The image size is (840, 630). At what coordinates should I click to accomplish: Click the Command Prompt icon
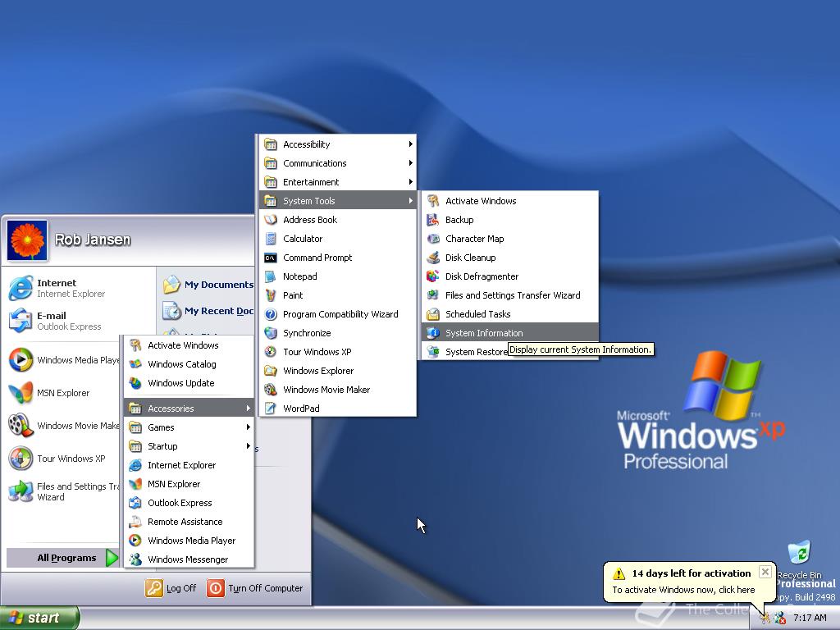(271, 258)
